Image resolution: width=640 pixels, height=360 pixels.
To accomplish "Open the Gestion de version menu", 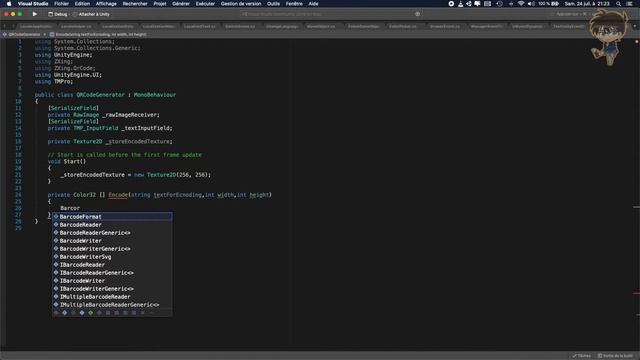I will click(241, 4).
